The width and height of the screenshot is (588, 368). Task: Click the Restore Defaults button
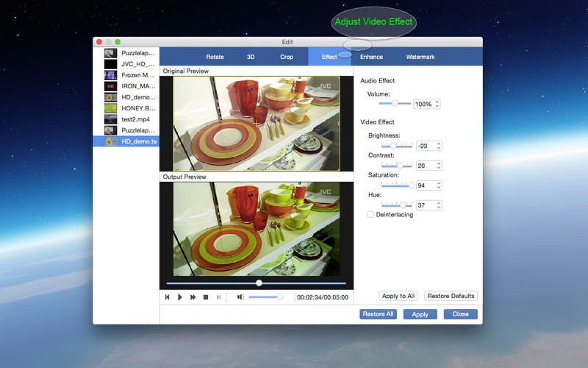pyautogui.click(x=451, y=296)
